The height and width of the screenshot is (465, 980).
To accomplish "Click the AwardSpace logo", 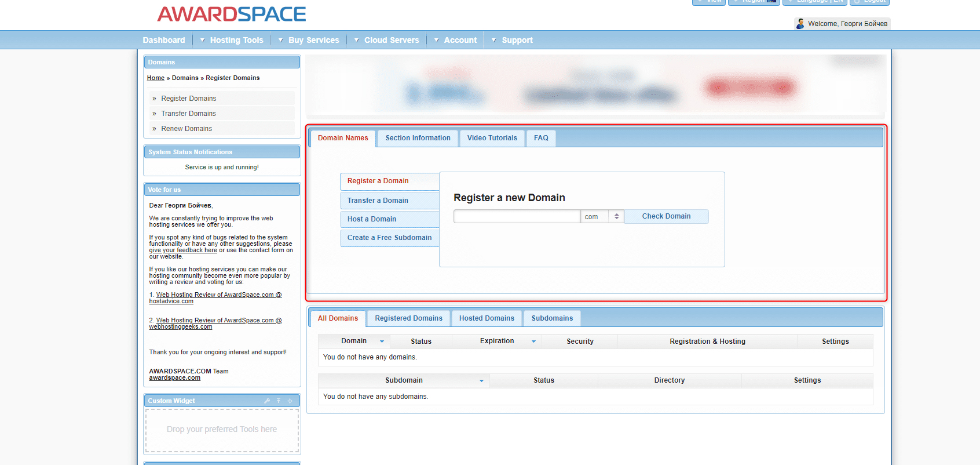I will click(x=231, y=14).
